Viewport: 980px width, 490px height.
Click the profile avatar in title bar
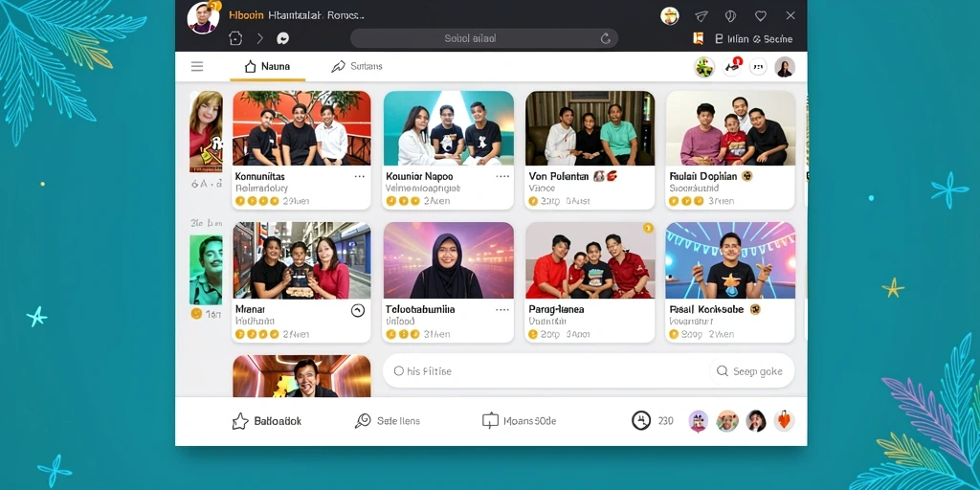[x=203, y=17]
